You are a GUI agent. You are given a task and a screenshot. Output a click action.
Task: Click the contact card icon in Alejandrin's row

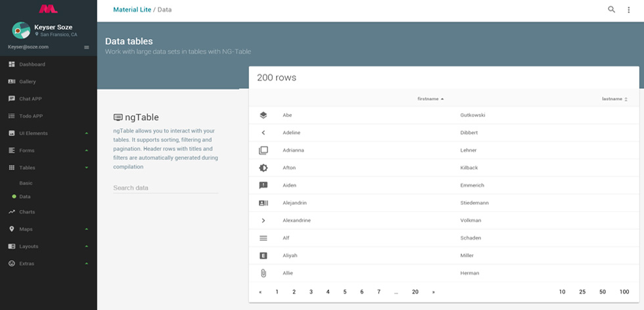(264, 203)
